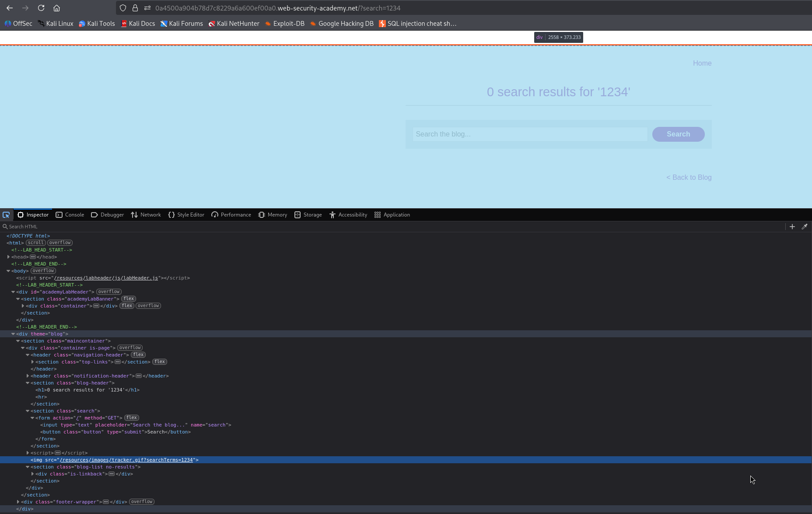Open the Storage tab

308,215
